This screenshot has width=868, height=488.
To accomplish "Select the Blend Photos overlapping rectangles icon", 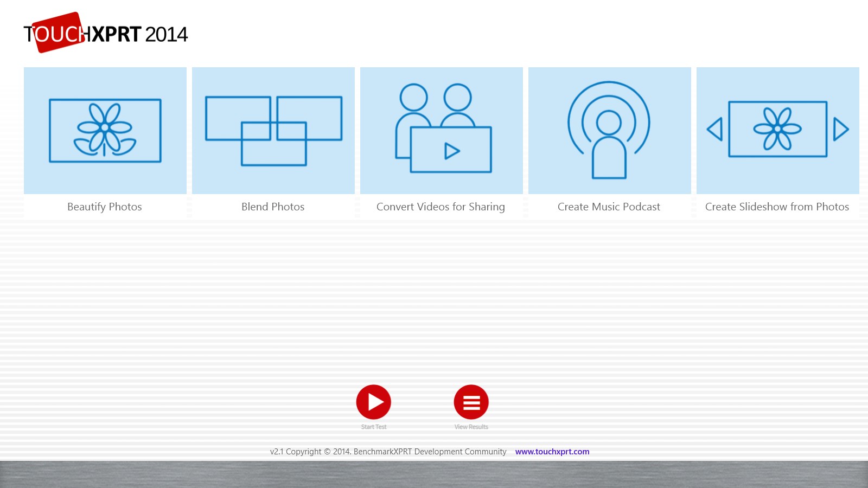I will coord(273,131).
